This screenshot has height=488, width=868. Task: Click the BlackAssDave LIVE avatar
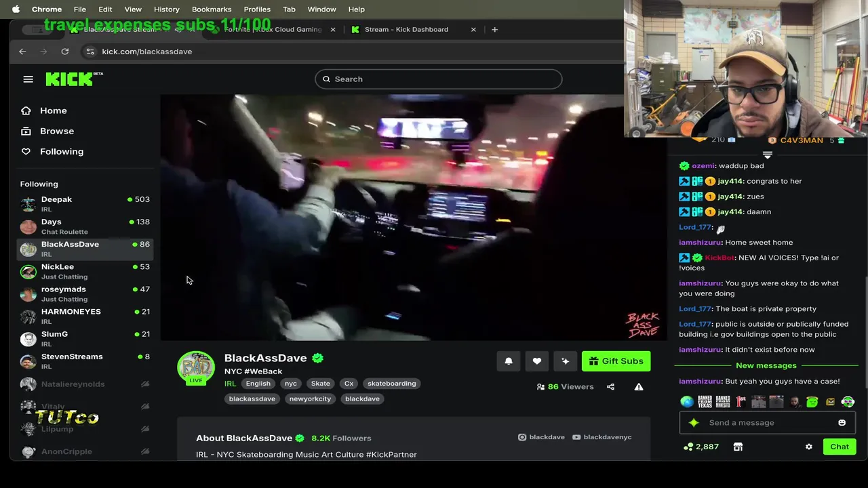[x=196, y=369]
